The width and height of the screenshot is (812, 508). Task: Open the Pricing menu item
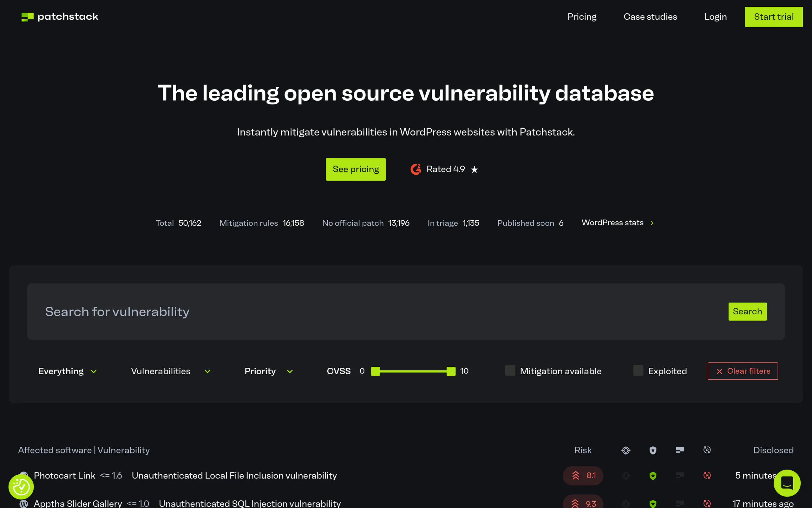click(582, 17)
